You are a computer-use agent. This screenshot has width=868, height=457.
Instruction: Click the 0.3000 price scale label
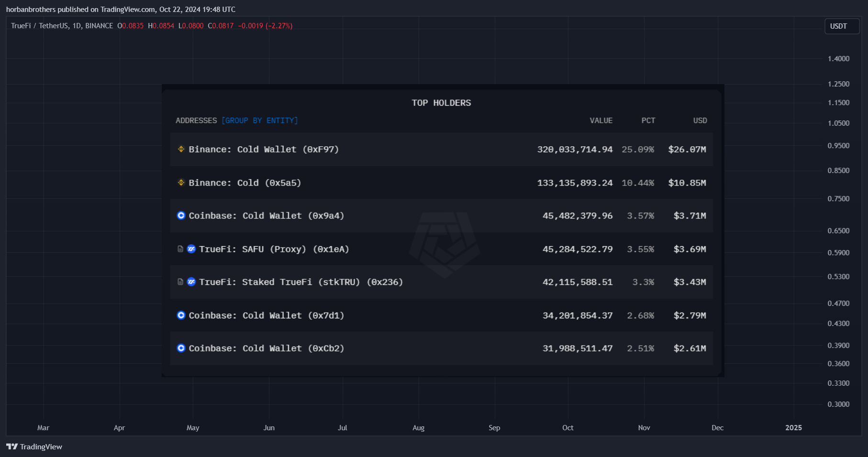[839, 404]
